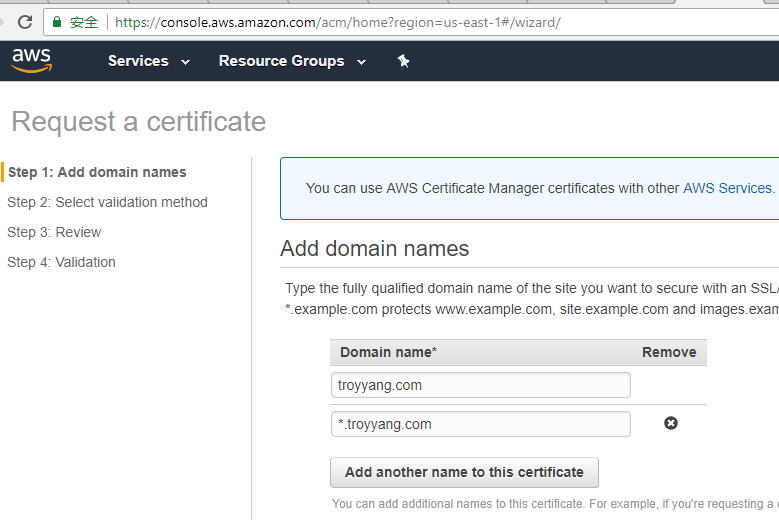Click Add another name to this certificate
This screenshot has width=779, height=520.
[464, 472]
